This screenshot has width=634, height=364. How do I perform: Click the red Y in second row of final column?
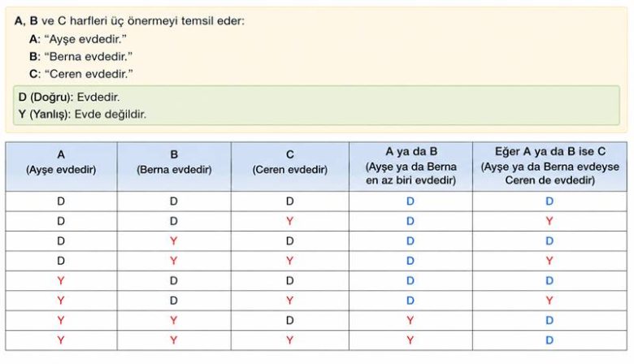549,221
